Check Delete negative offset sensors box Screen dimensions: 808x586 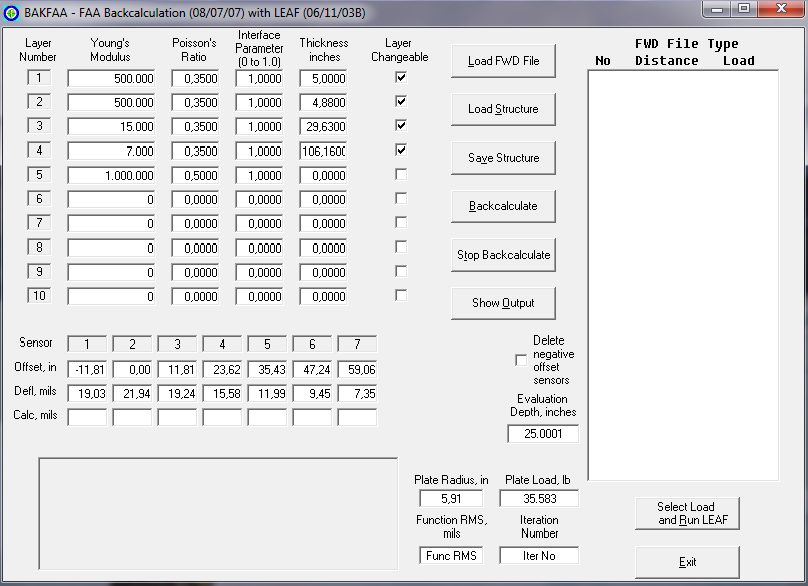pos(521,360)
